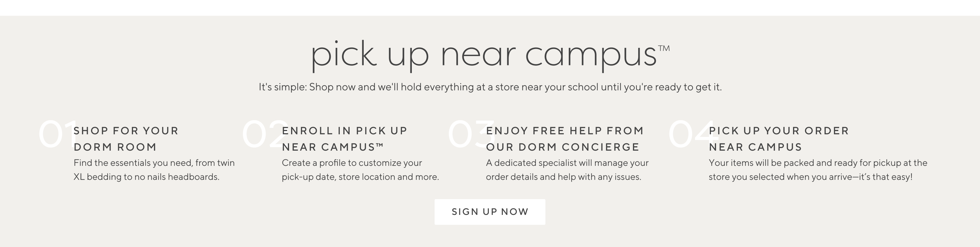Click the trademark symbol after the main heading
This screenshot has width=980, height=247.
(x=664, y=48)
